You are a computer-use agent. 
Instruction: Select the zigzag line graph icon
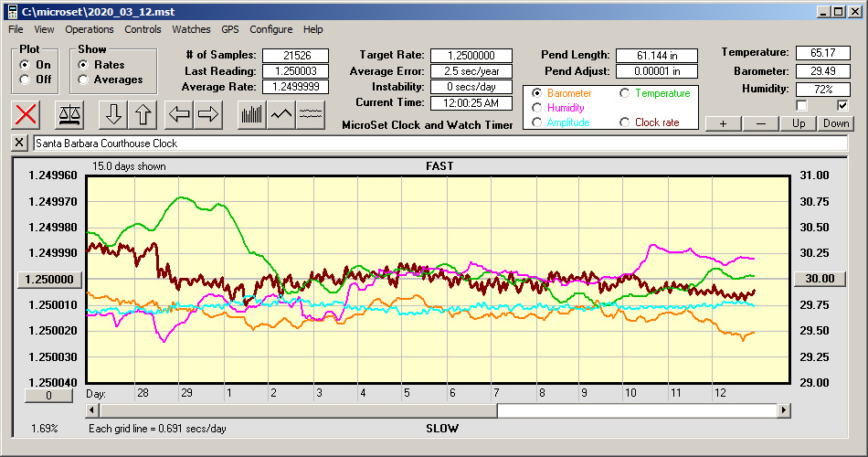(281, 114)
